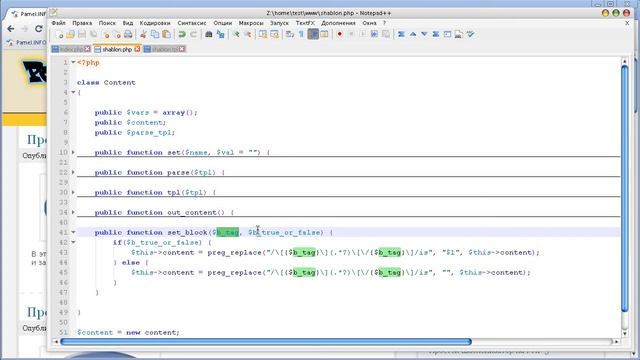The width and height of the screenshot is (640, 360).
Task: Place cursor on line 51 '$content = new content;'
Action: coord(128,332)
